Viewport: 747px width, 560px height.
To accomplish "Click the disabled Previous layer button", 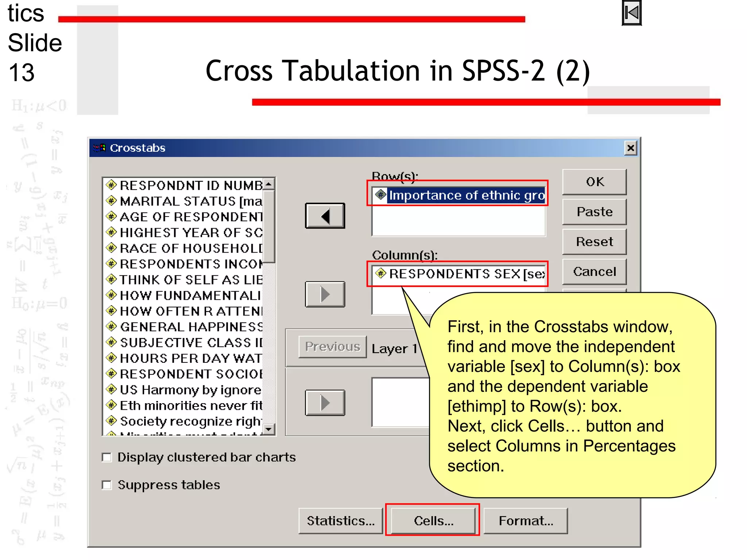I will (x=332, y=346).
